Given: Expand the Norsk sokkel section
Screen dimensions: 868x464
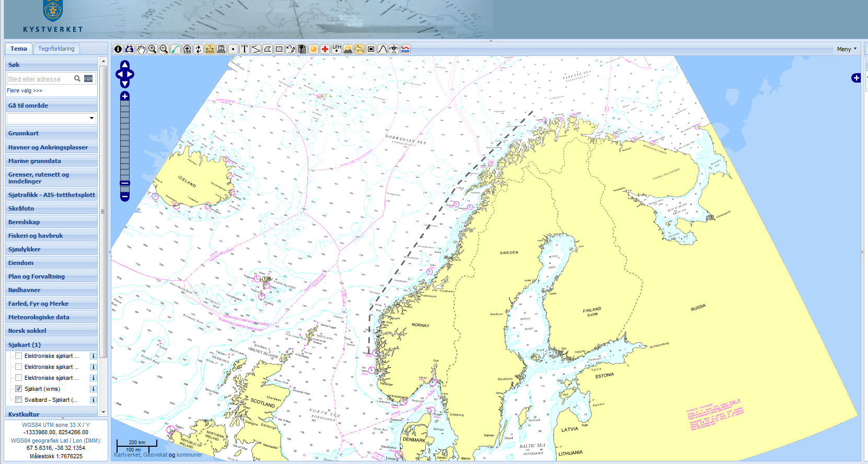Looking at the screenshot, I should pos(51,331).
